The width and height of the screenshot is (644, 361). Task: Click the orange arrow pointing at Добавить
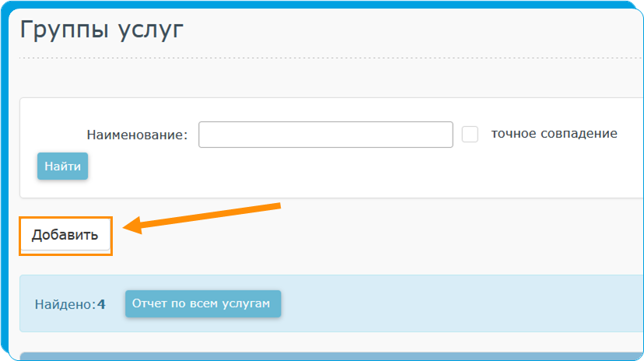click(x=202, y=216)
